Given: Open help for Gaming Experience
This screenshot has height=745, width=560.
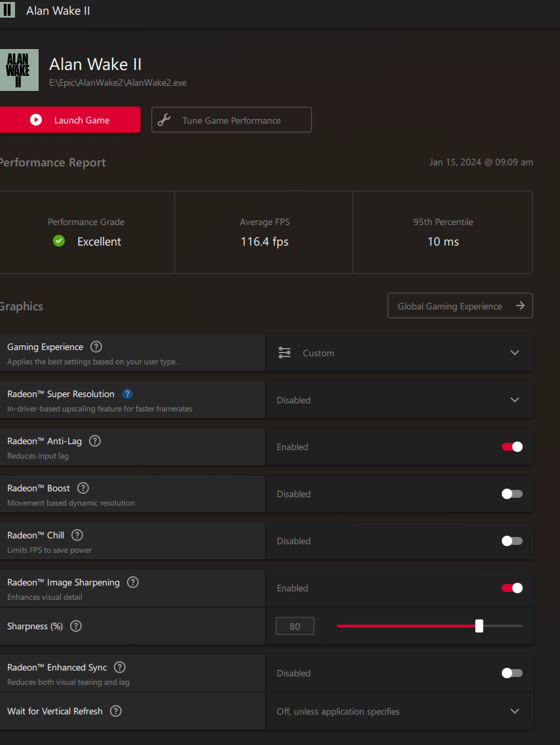Looking at the screenshot, I should (x=96, y=347).
